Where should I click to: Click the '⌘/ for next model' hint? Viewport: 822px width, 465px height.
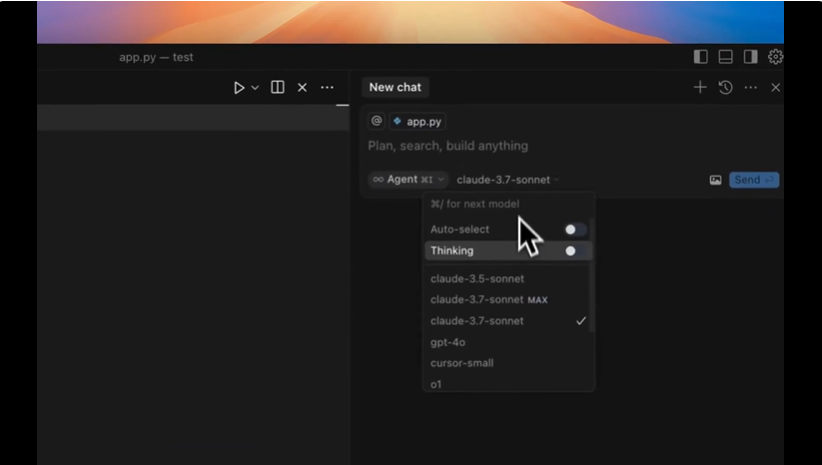point(475,204)
